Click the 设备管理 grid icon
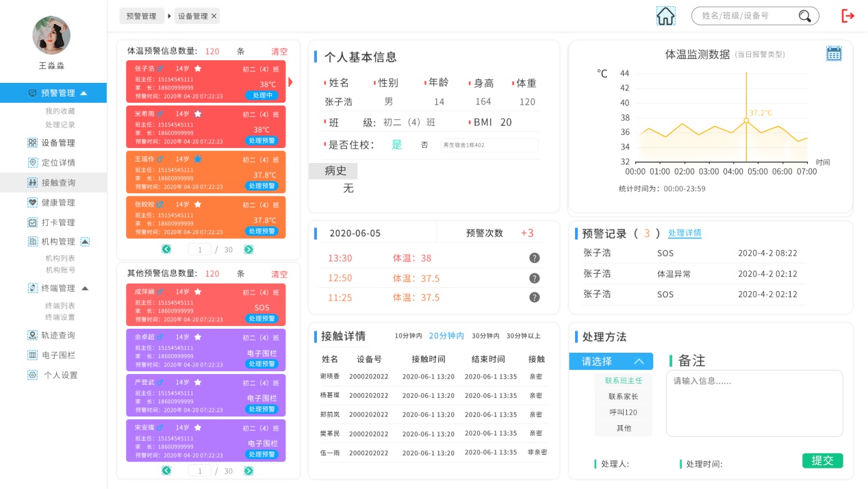868x489 pixels. pos(32,143)
